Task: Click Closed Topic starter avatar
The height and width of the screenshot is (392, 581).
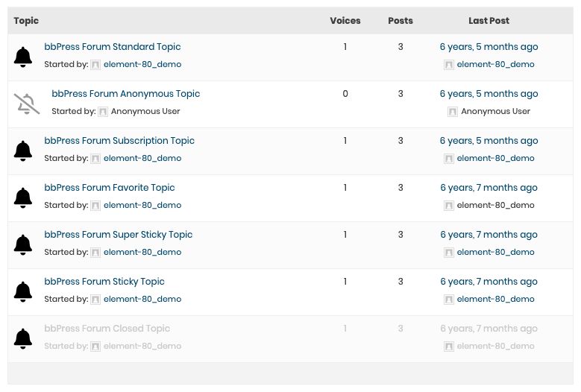Action: [95, 347]
